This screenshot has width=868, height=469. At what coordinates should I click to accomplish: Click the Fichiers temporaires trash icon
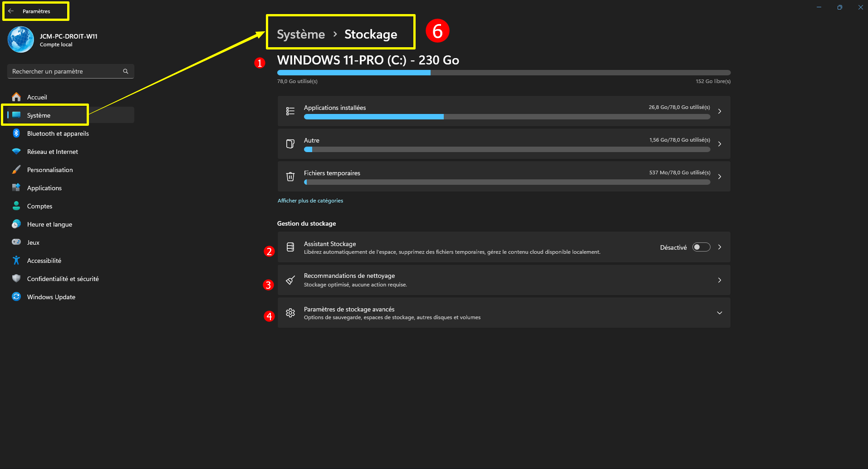pos(290,177)
